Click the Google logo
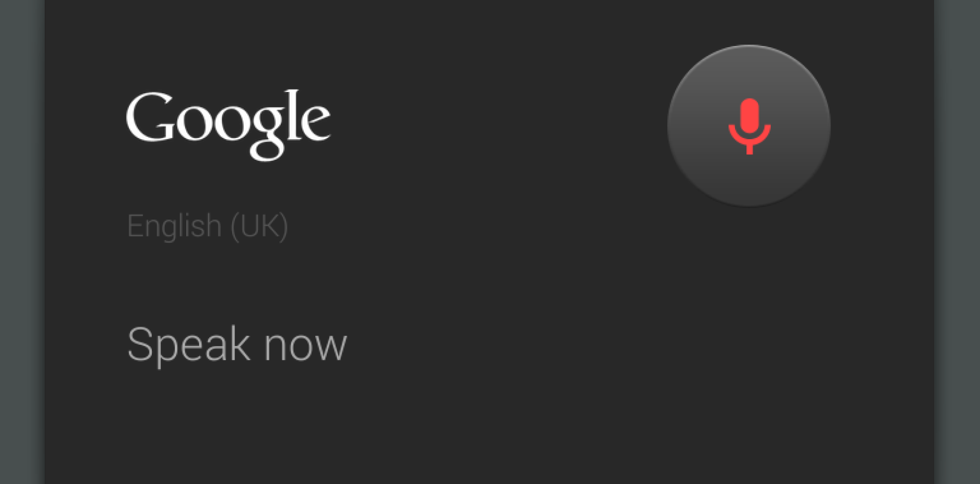The width and height of the screenshot is (980, 484). coord(228,123)
